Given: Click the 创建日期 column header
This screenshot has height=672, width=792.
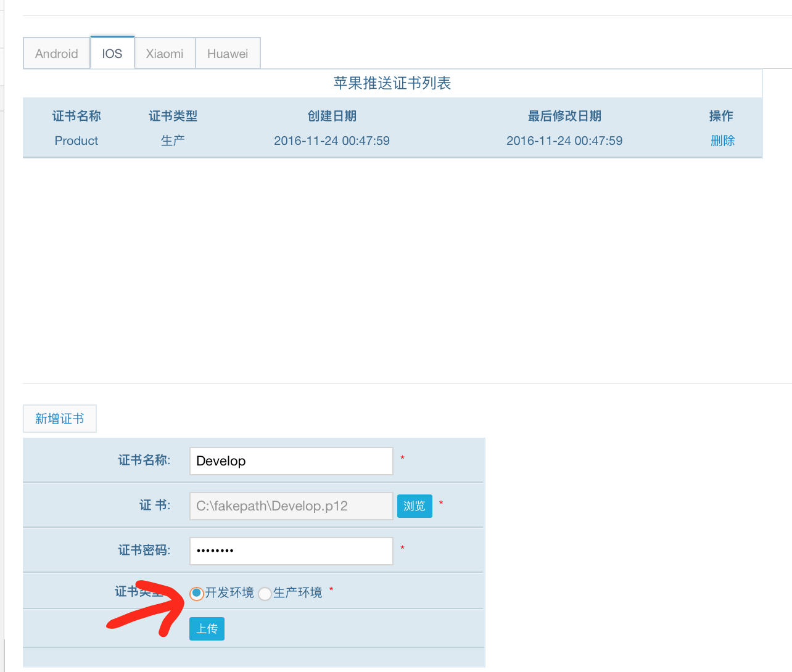Looking at the screenshot, I should (332, 116).
